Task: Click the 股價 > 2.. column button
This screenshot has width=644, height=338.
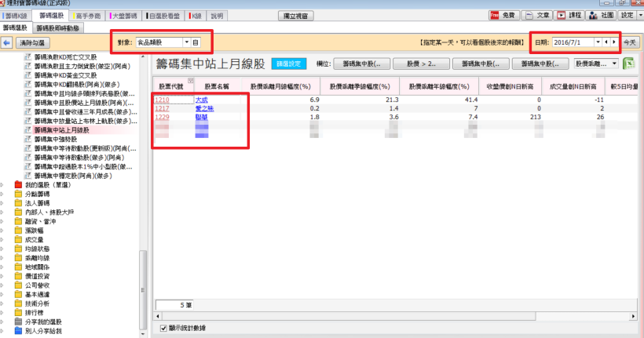Action: tap(421, 64)
